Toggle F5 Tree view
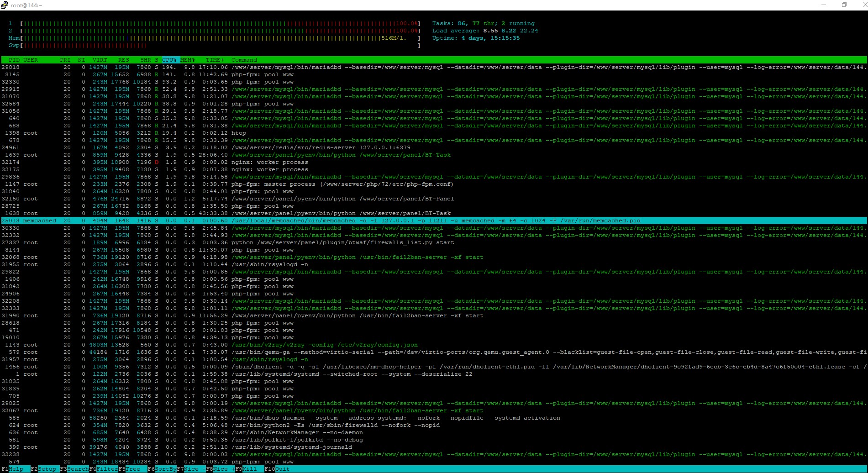This screenshot has height=473, width=868. pyautogui.click(x=133, y=469)
